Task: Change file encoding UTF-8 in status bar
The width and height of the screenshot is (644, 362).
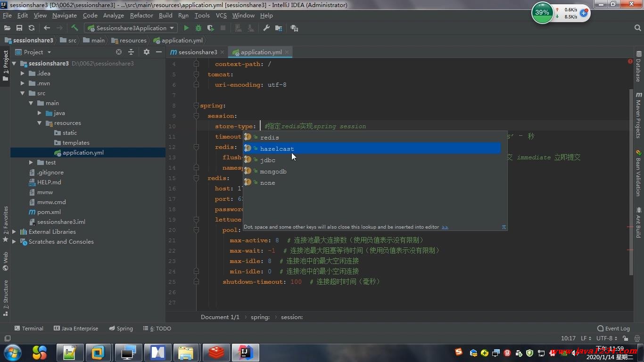Action: (x=607, y=338)
